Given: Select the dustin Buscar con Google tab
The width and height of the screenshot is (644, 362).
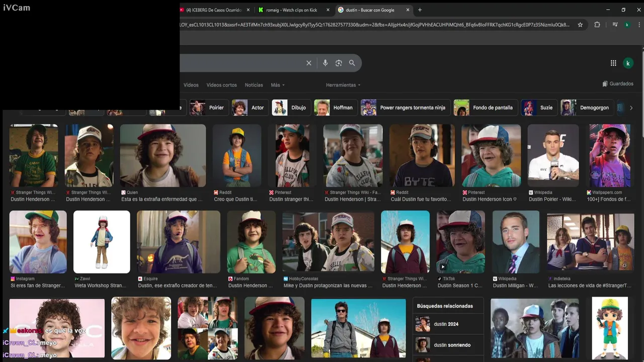Looking at the screenshot, I should point(373,10).
